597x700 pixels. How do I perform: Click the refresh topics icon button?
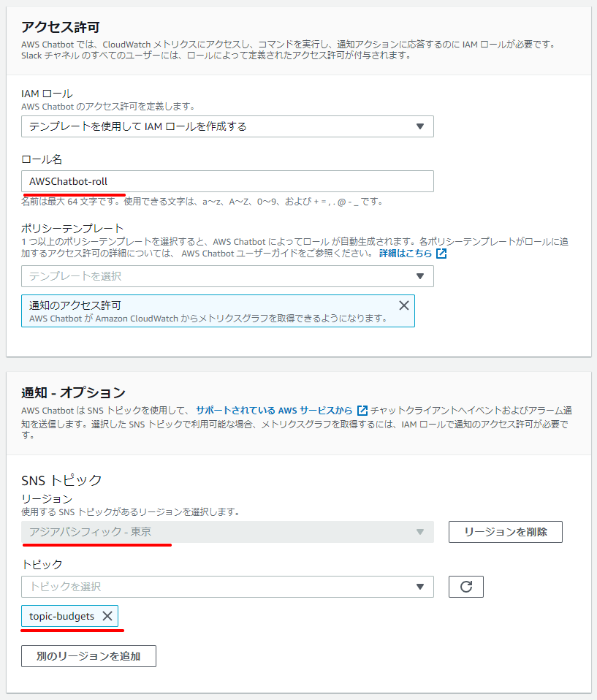(x=465, y=587)
